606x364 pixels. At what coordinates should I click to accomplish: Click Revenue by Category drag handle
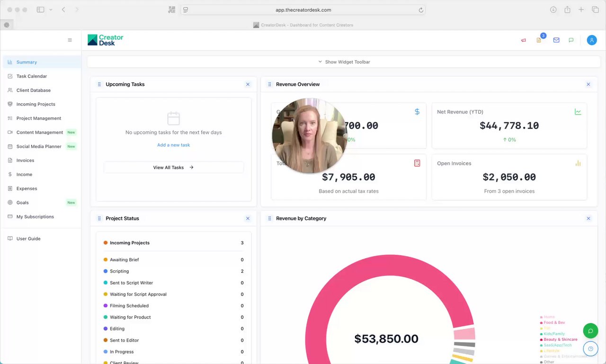click(270, 218)
